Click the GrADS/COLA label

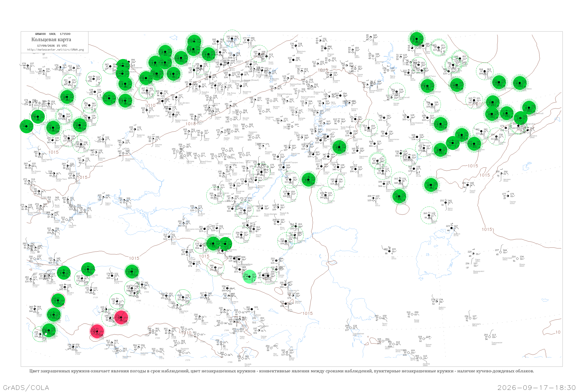click(x=26, y=387)
